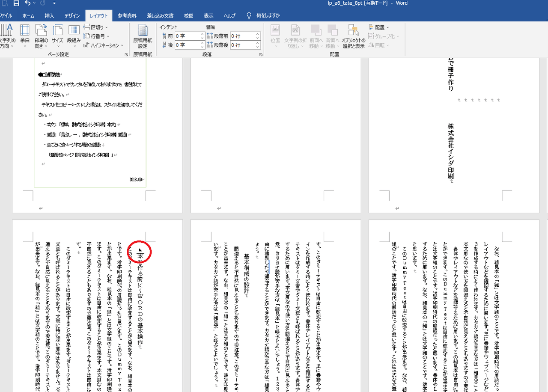Open the 行番号 line numbers dropdown

pos(96,36)
